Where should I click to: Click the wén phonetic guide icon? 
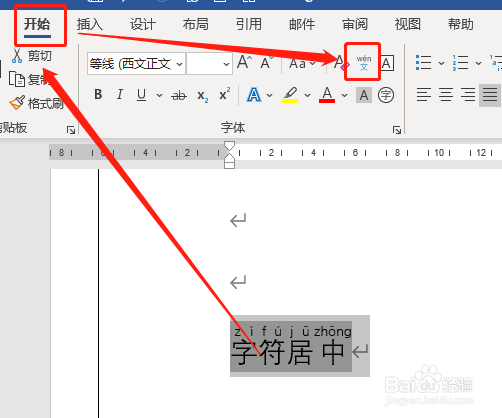pos(363,63)
